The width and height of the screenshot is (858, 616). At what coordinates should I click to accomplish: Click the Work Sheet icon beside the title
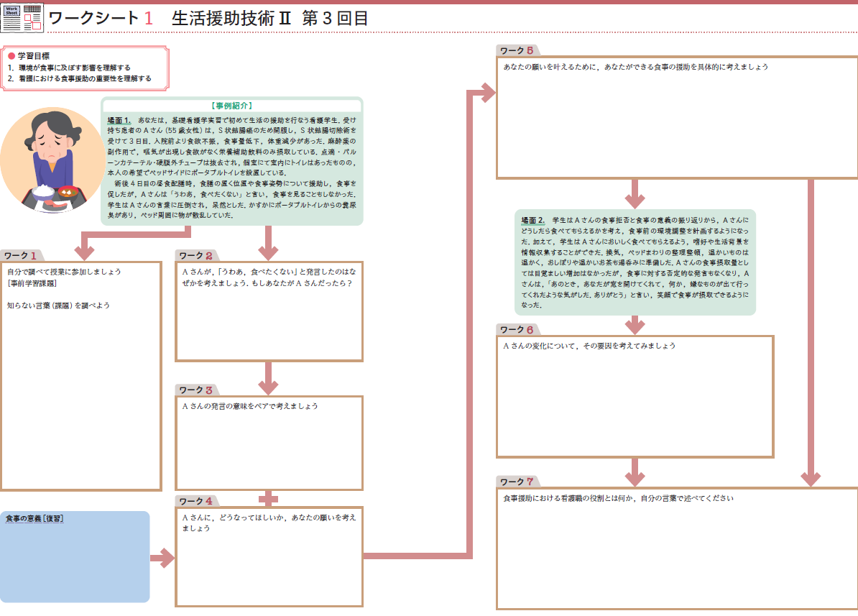[x=22, y=18]
